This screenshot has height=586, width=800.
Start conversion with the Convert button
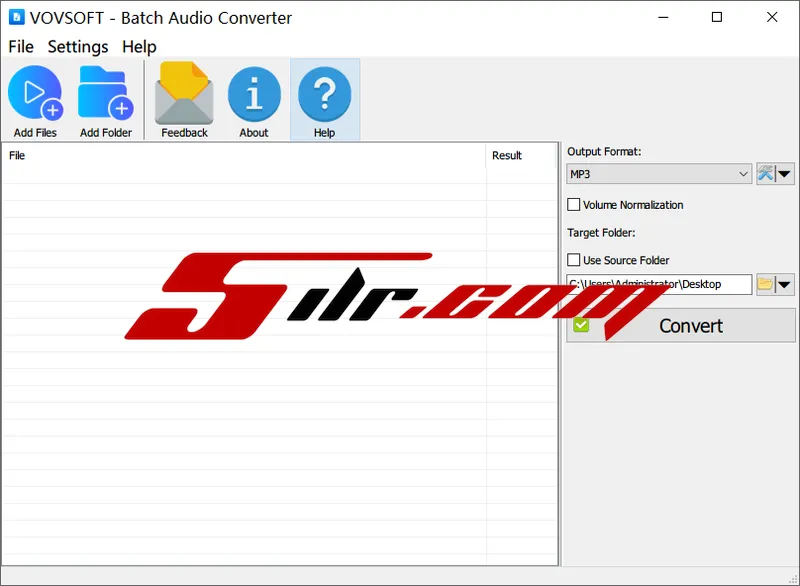click(681, 325)
